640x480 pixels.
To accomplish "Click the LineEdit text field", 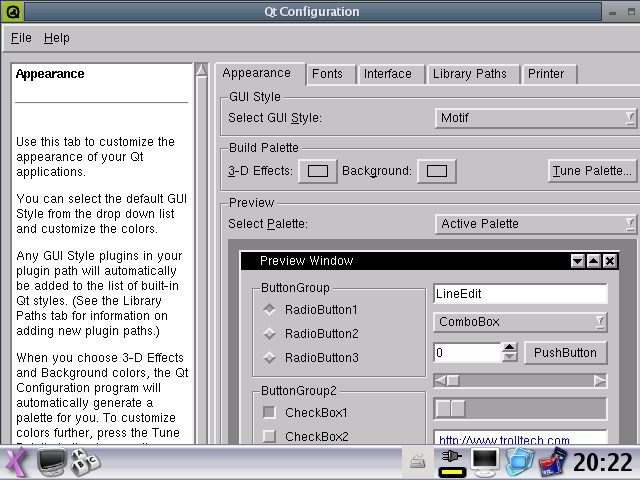I will (520, 294).
